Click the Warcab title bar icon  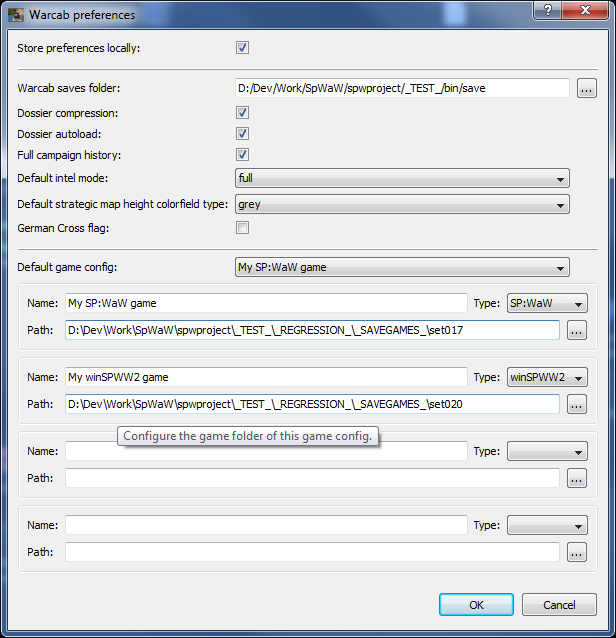16,15
